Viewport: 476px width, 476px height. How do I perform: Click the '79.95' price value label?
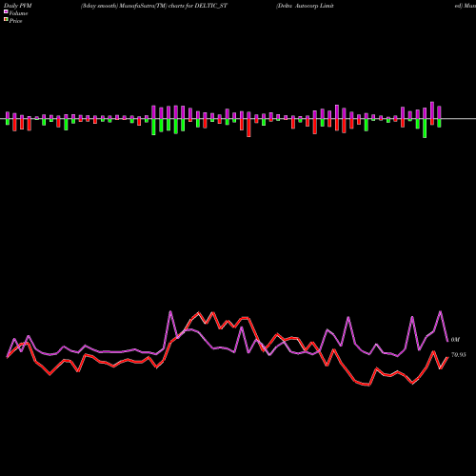tap(459, 355)
